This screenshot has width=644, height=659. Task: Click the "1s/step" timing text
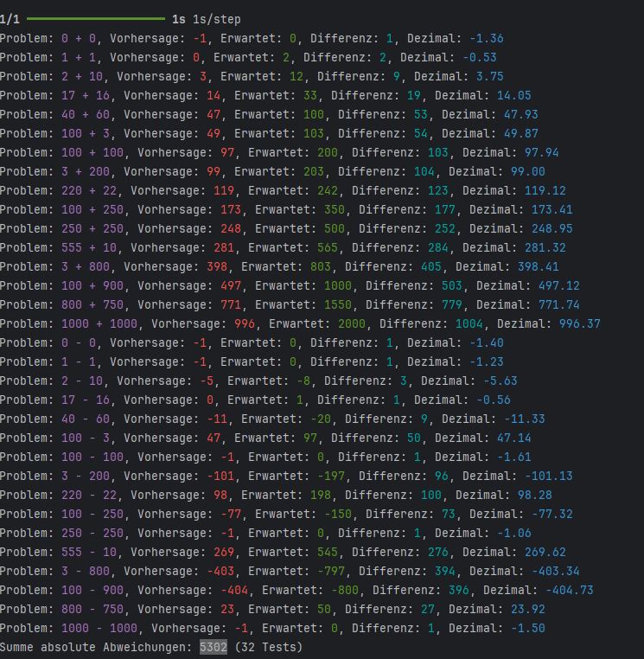[x=216, y=18]
